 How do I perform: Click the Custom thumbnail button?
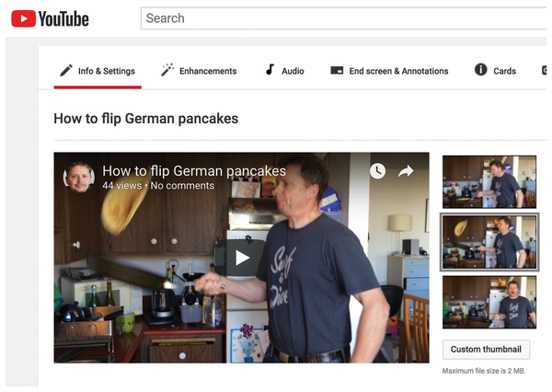tap(486, 350)
